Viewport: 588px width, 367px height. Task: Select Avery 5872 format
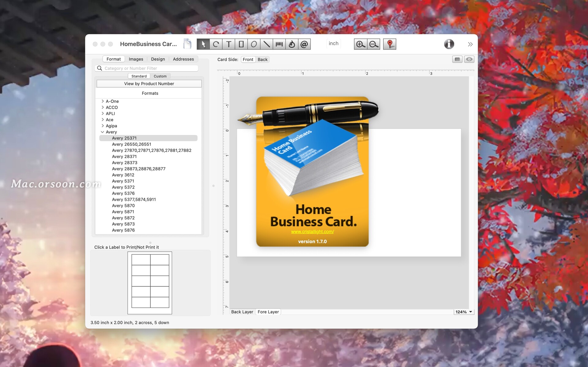tap(149, 218)
